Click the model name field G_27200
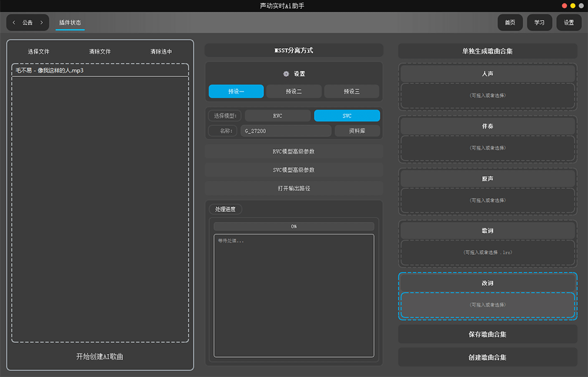 (285, 131)
